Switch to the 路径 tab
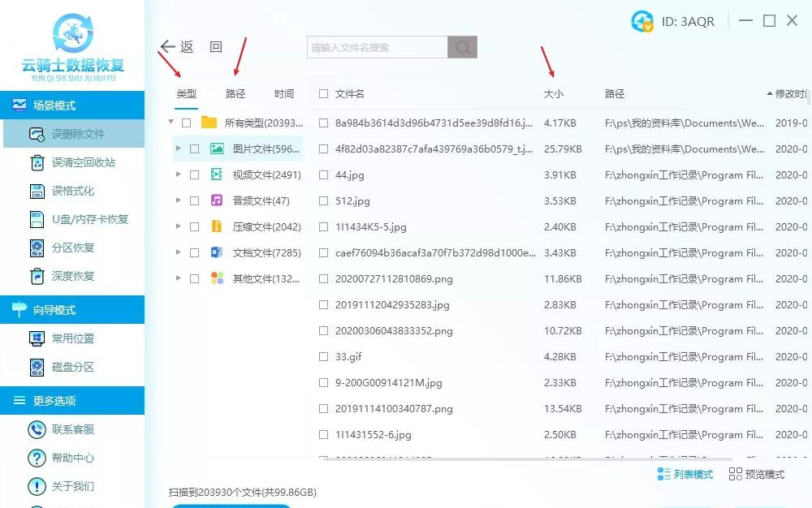812x508 pixels. (x=235, y=94)
